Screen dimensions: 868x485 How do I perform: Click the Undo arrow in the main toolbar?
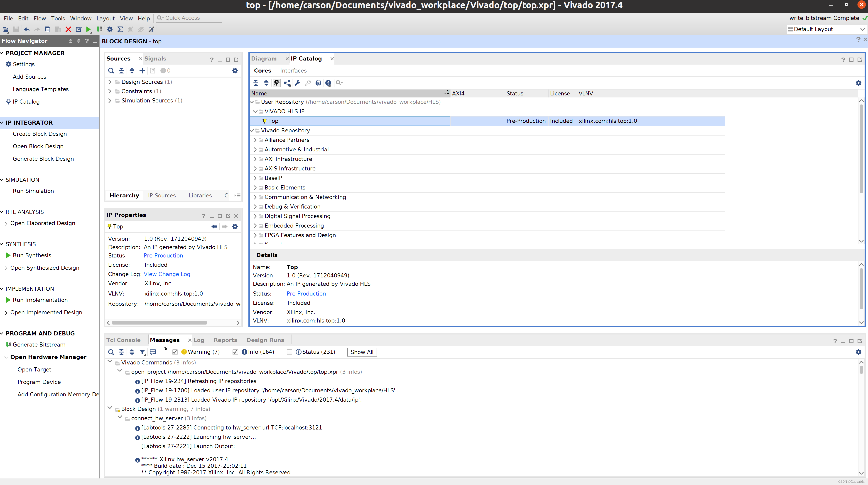click(x=27, y=30)
